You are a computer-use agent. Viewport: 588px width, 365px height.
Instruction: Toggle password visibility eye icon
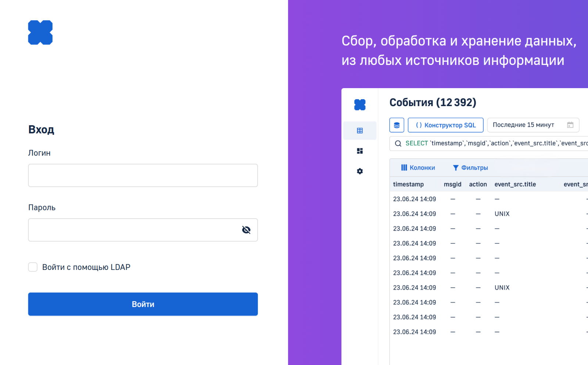click(246, 230)
